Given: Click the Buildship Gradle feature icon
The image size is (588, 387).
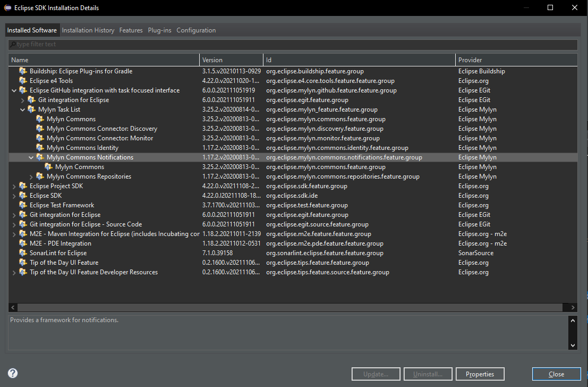Looking at the screenshot, I should click(x=23, y=71).
